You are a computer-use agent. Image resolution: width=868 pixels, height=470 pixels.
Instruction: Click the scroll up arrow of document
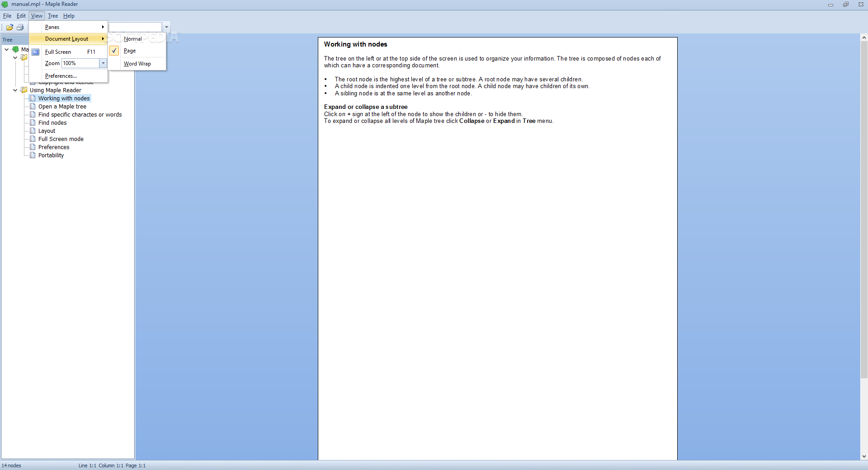864,38
